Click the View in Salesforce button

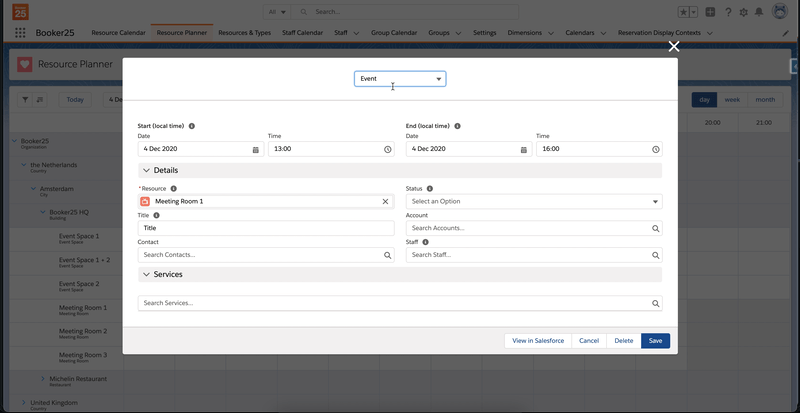coord(538,340)
